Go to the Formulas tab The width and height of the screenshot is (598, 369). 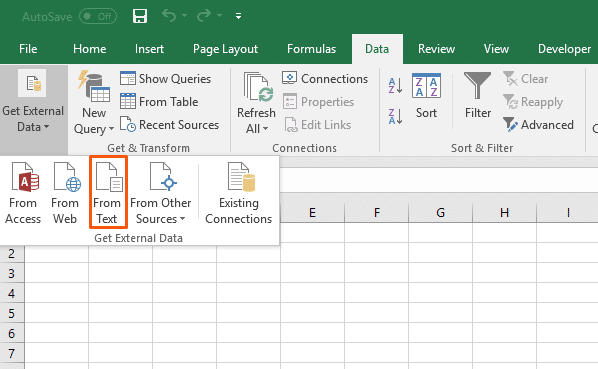point(312,49)
